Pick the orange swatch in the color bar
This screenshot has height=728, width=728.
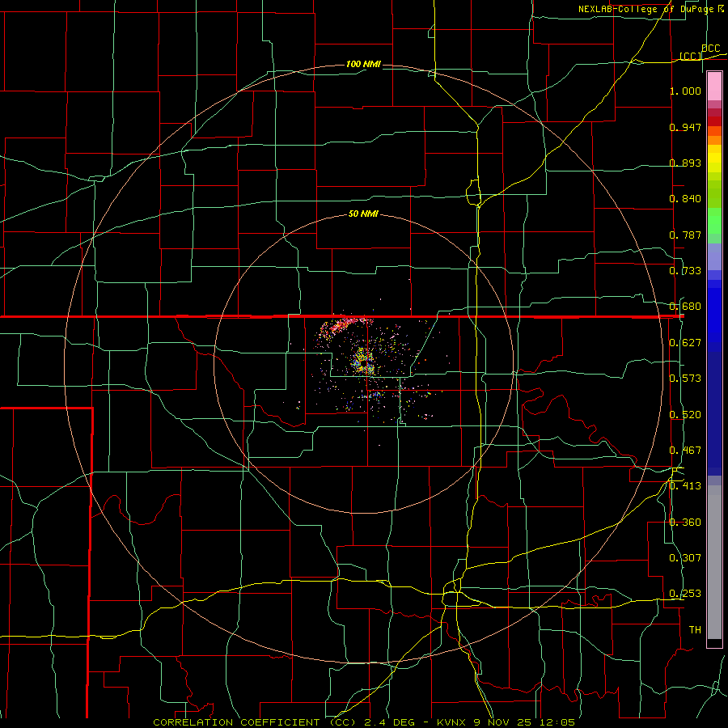714,140
